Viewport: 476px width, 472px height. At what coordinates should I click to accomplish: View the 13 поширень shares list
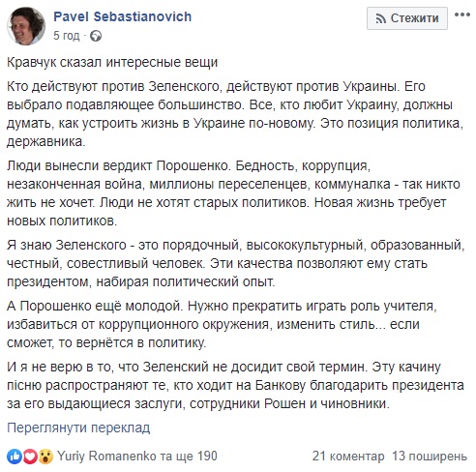click(430, 457)
